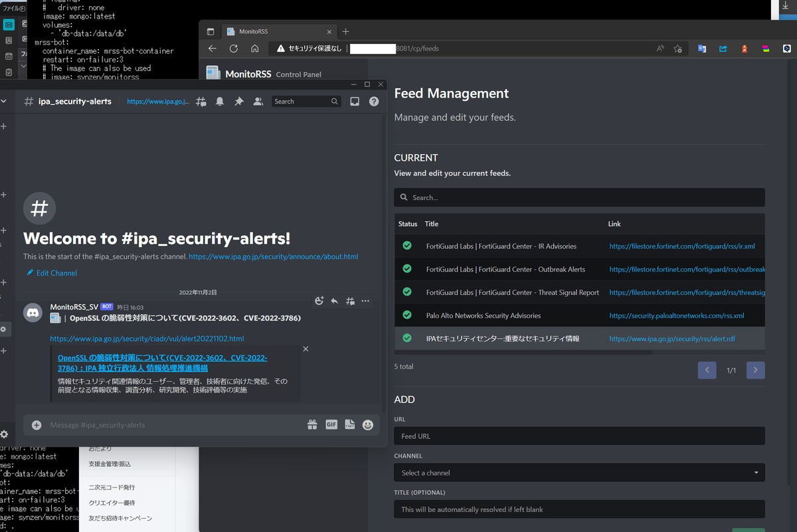This screenshot has height=532, width=797.
Task: Open the Palo Alto rss.xml feed link
Action: coord(676,315)
